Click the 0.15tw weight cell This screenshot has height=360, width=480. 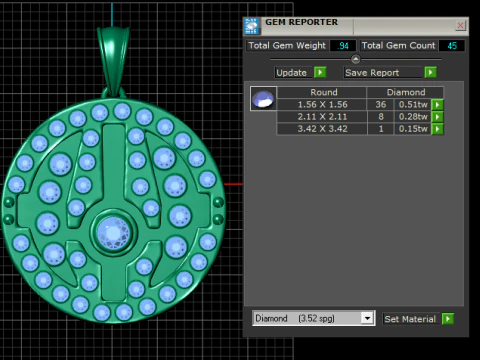coord(413,129)
